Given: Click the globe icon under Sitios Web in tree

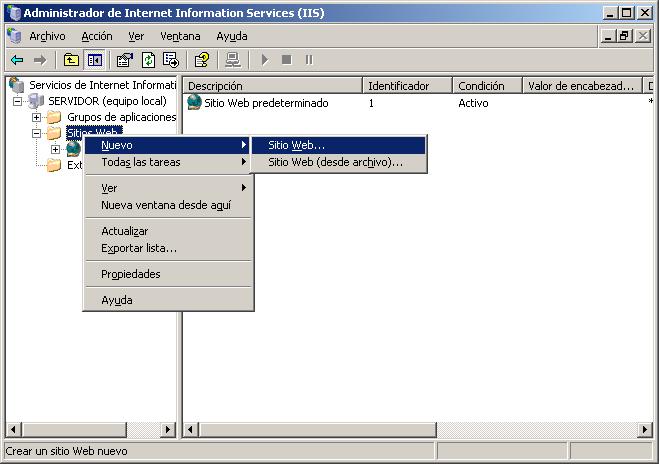Looking at the screenshot, I should [74, 149].
